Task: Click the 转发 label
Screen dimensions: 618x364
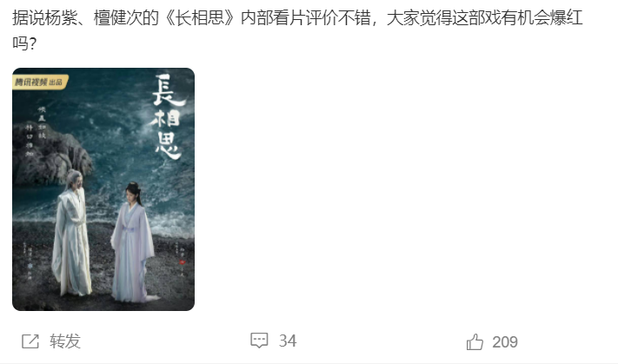Action: click(65, 341)
